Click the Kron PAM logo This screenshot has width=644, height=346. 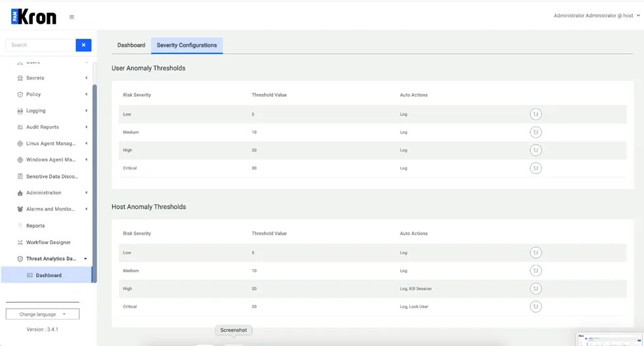[34, 17]
